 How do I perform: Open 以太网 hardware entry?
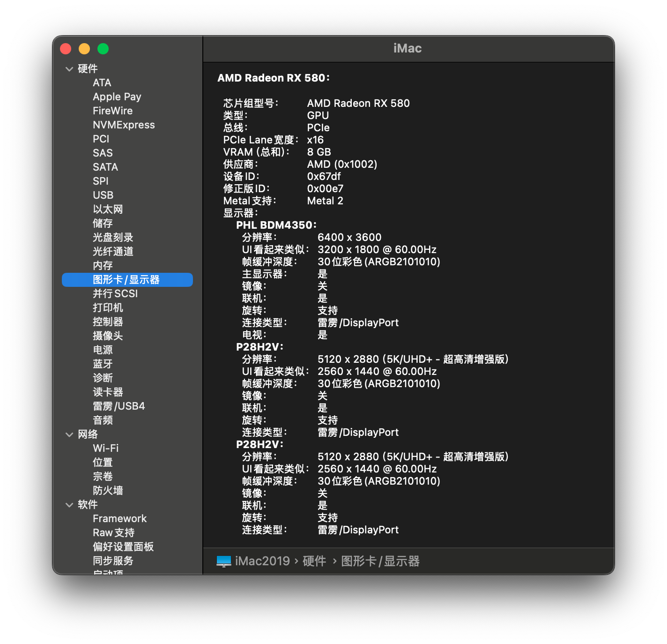(x=108, y=209)
